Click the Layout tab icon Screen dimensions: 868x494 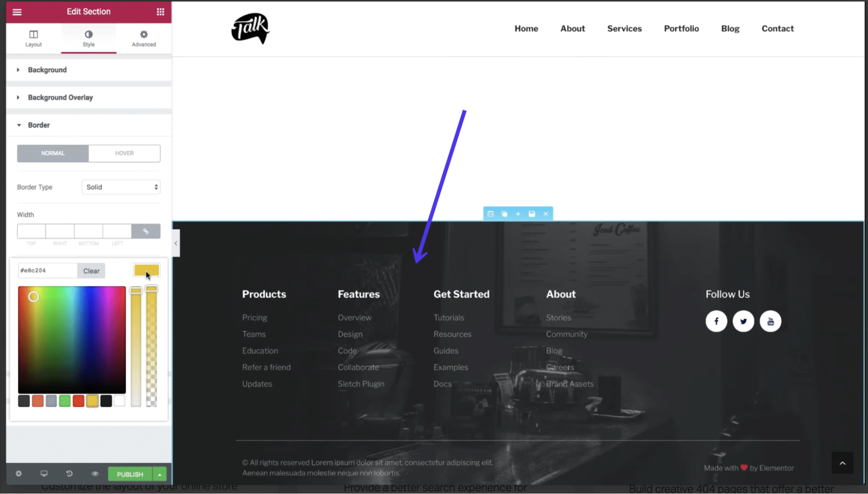[x=33, y=34]
